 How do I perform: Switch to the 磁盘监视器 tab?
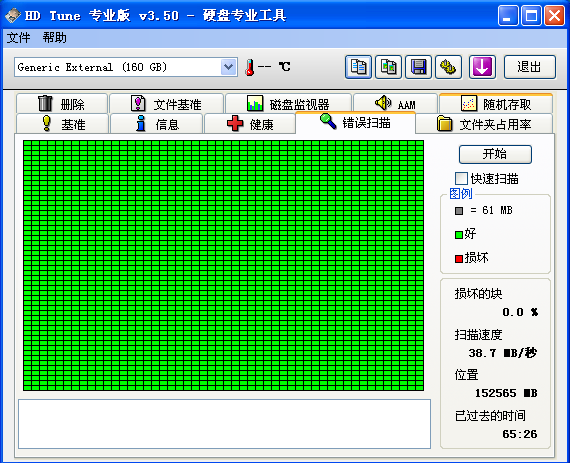[288, 104]
